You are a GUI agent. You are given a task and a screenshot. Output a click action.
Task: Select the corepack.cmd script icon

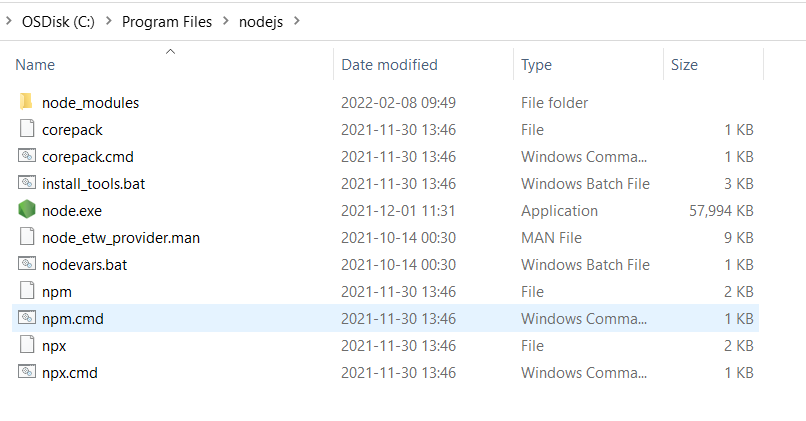pos(27,156)
